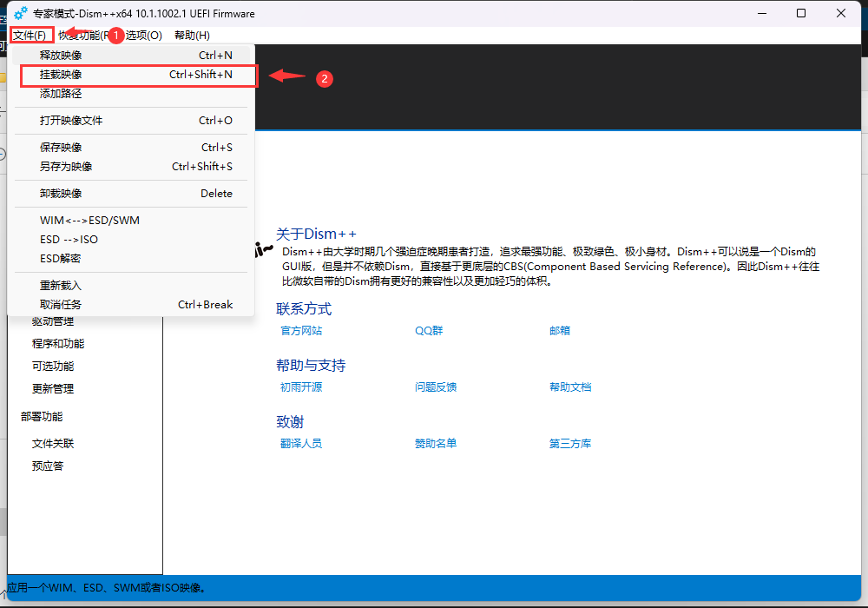The height and width of the screenshot is (608, 868).
Task: Select 打开映像文件 menu item
Action: tap(71, 121)
